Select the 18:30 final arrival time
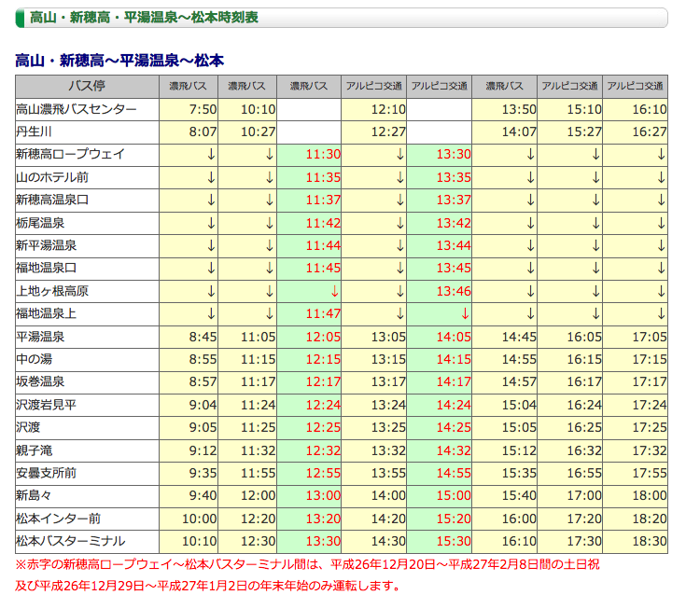Screen dimensions: 700x609 pos(650,541)
